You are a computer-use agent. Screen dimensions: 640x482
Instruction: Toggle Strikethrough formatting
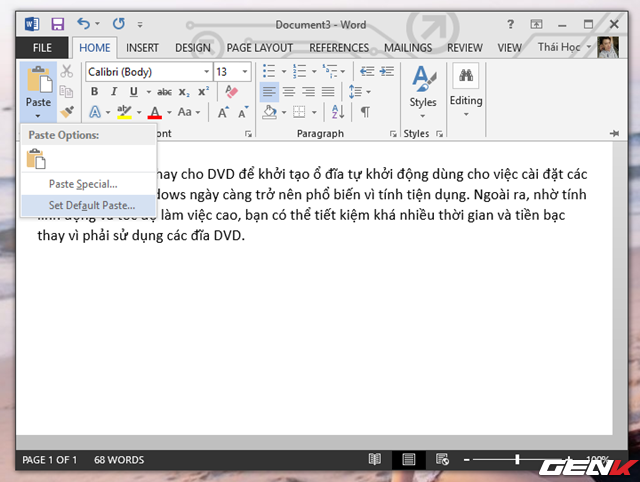coord(164,92)
